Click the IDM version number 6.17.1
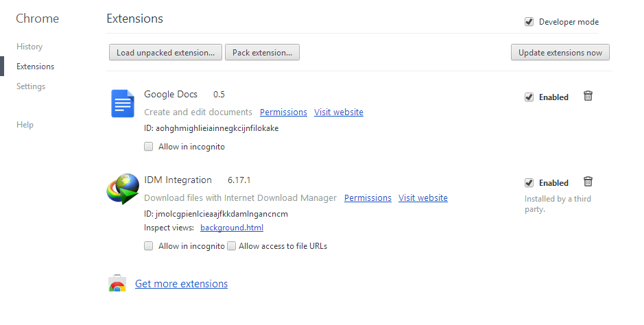Image resolution: width=644 pixels, height=325 pixels. click(239, 180)
